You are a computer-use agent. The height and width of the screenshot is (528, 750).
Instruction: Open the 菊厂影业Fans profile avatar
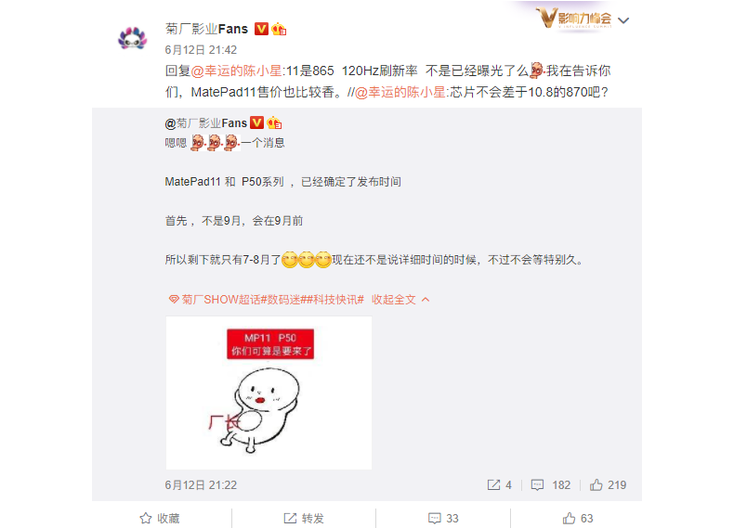(132, 38)
